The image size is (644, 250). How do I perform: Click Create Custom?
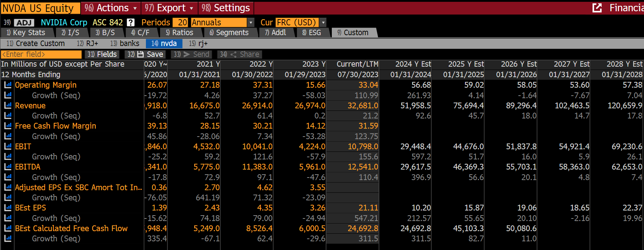pos(36,43)
